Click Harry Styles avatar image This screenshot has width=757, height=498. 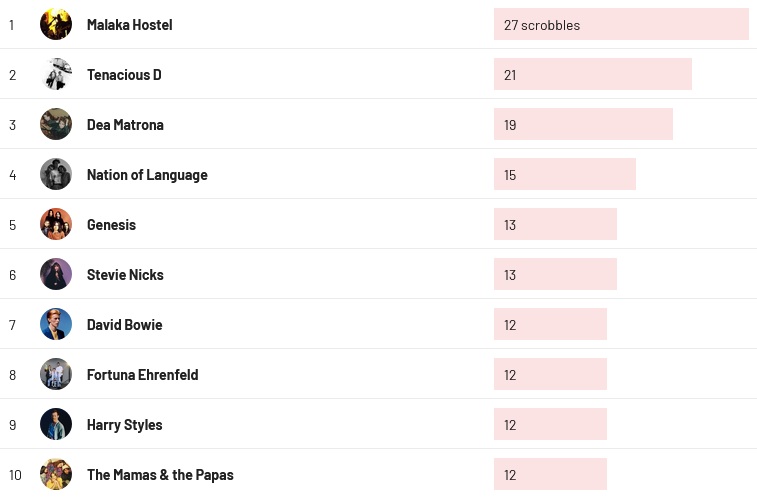56,424
